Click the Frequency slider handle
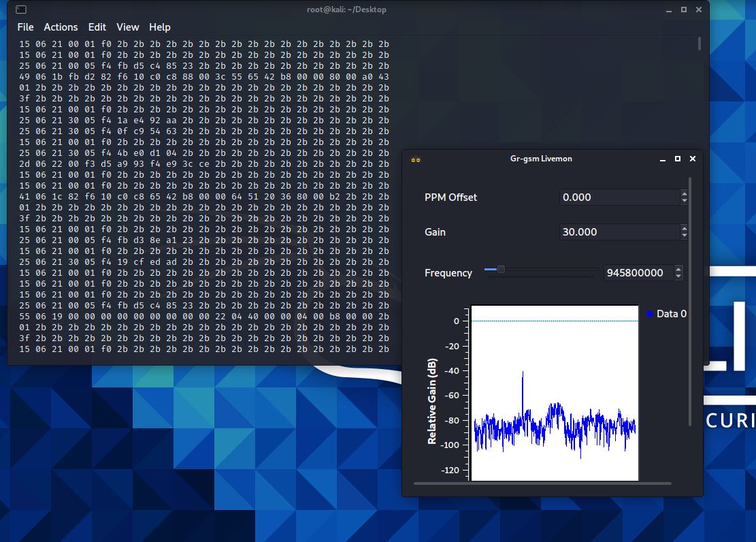Image resolution: width=756 pixels, height=542 pixels. click(501, 270)
